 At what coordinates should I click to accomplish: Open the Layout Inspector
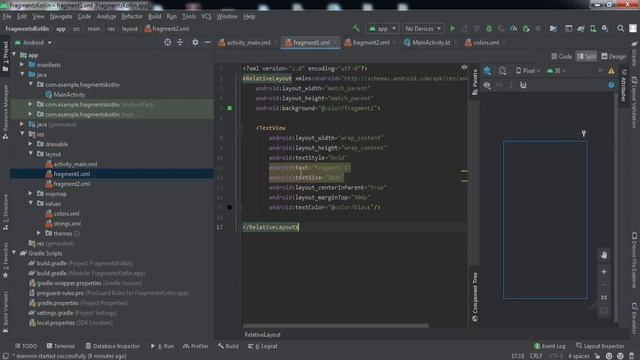(x=600, y=346)
